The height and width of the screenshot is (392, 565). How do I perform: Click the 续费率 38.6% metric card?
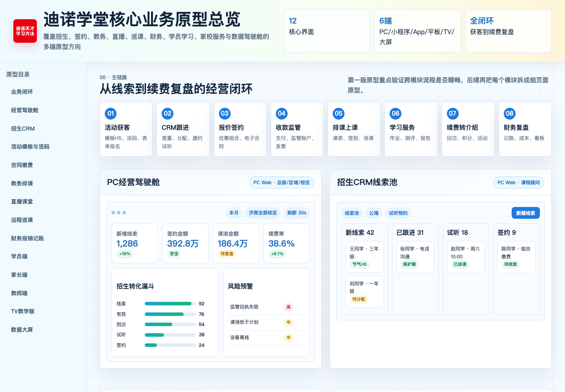click(286, 243)
